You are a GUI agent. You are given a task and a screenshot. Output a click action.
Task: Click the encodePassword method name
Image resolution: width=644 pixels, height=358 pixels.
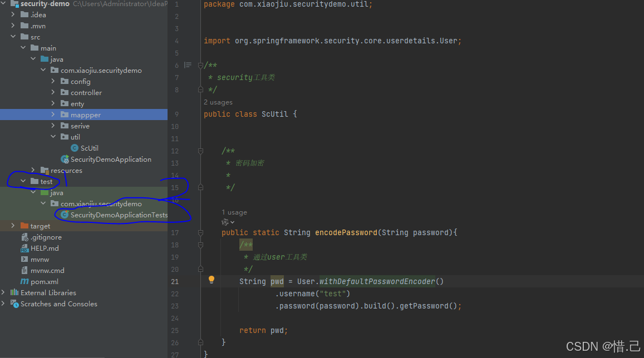point(346,232)
